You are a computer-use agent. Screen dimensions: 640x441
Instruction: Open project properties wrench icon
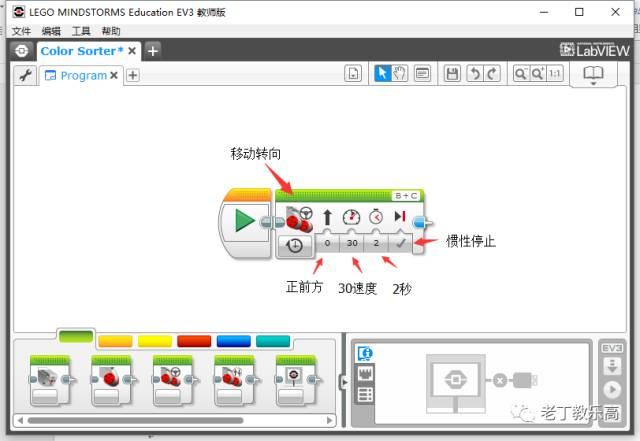click(x=25, y=75)
